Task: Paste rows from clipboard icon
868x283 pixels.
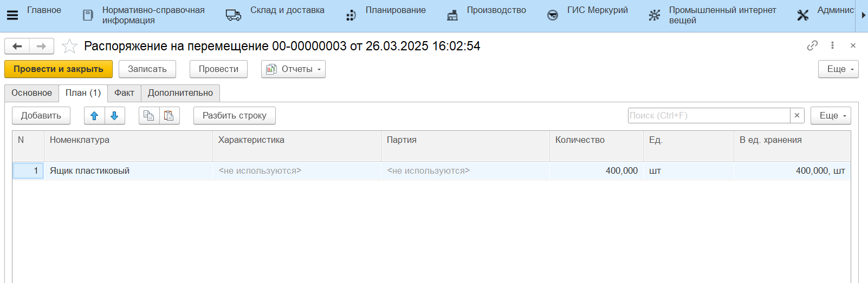Action: [169, 116]
